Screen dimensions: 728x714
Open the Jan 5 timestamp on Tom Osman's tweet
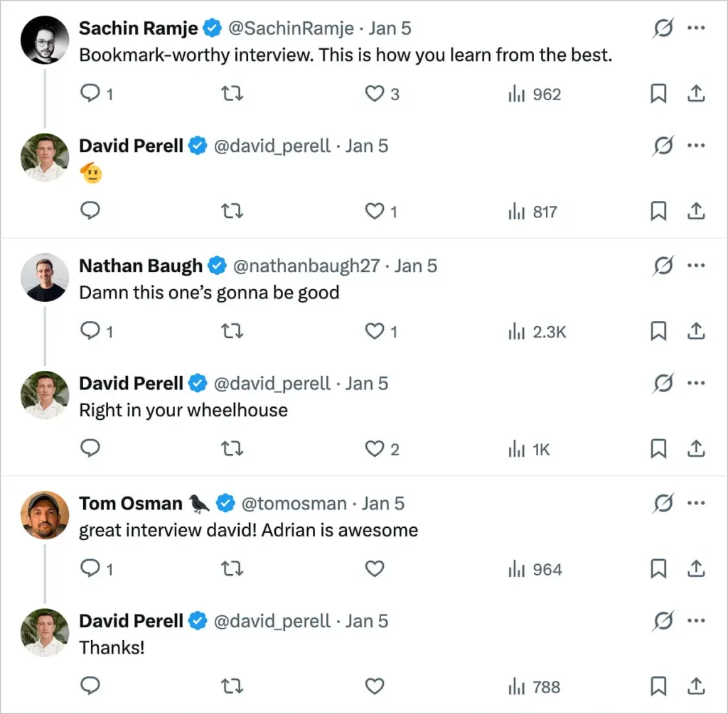point(382,503)
